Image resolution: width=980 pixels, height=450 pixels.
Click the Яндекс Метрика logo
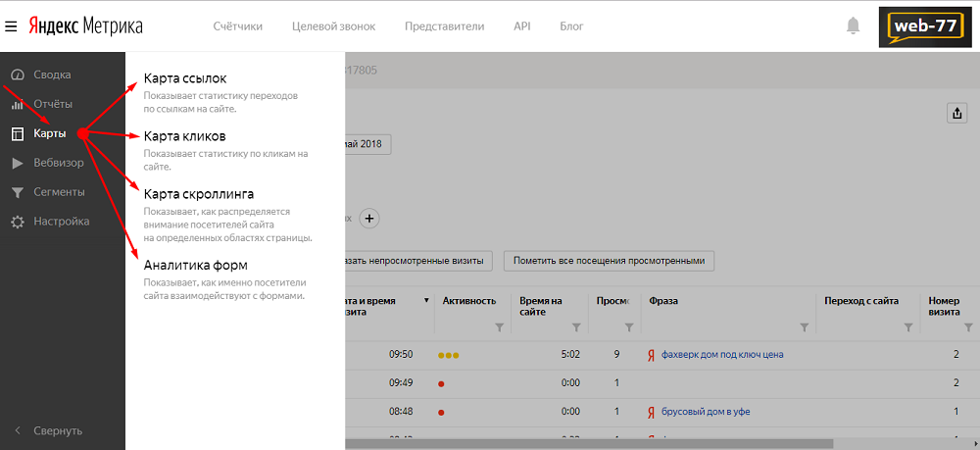coord(85,26)
